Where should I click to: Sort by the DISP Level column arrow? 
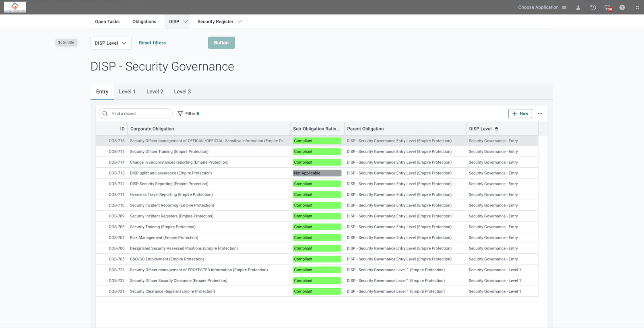(x=496, y=129)
